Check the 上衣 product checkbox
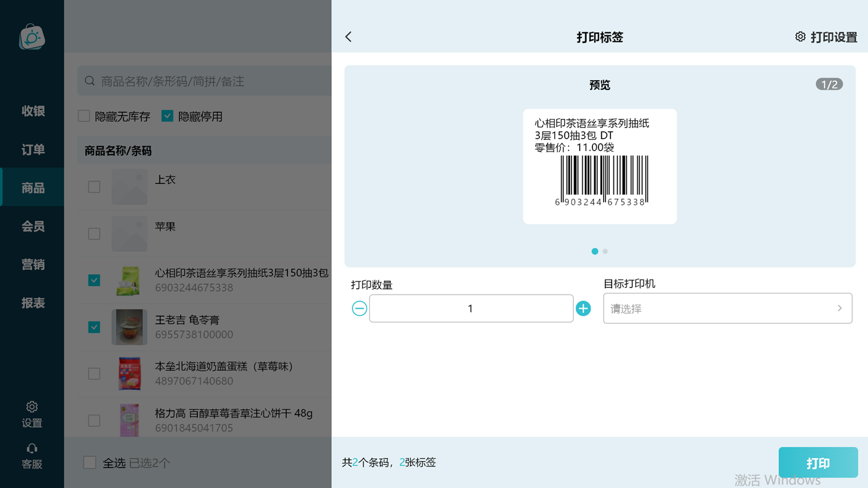Image resolution: width=868 pixels, height=488 pixels. (x=94, y=187)
